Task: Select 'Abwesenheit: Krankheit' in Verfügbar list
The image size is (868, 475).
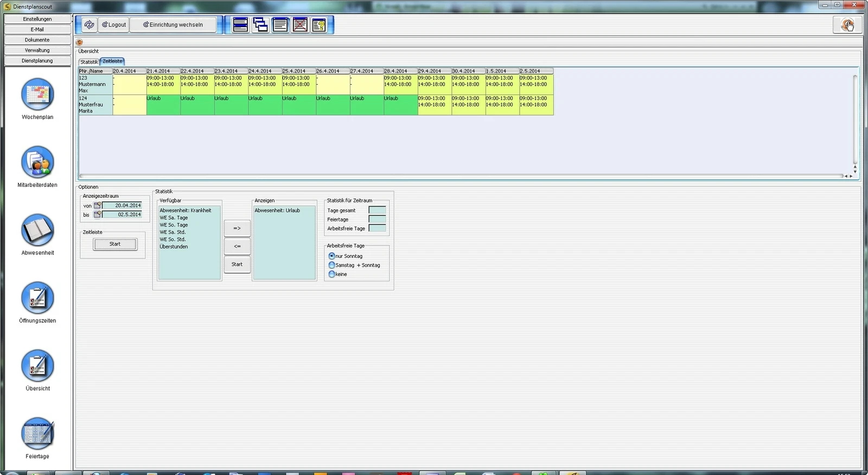Action: (x=186, y=210)
